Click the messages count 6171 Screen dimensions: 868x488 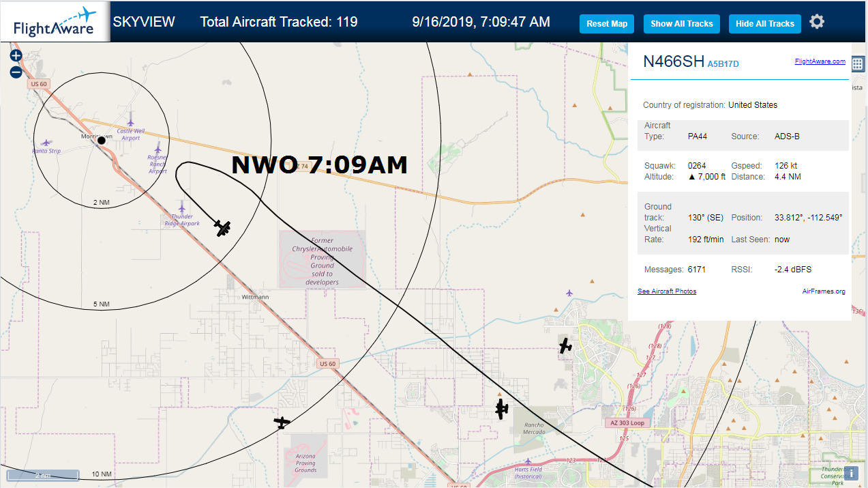[697, 270]
